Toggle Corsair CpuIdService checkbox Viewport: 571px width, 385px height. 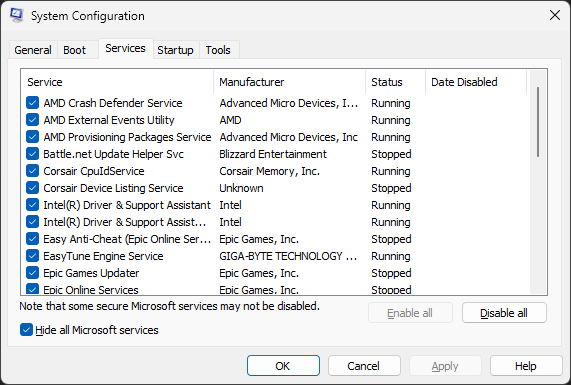click(x=32, y=171)
